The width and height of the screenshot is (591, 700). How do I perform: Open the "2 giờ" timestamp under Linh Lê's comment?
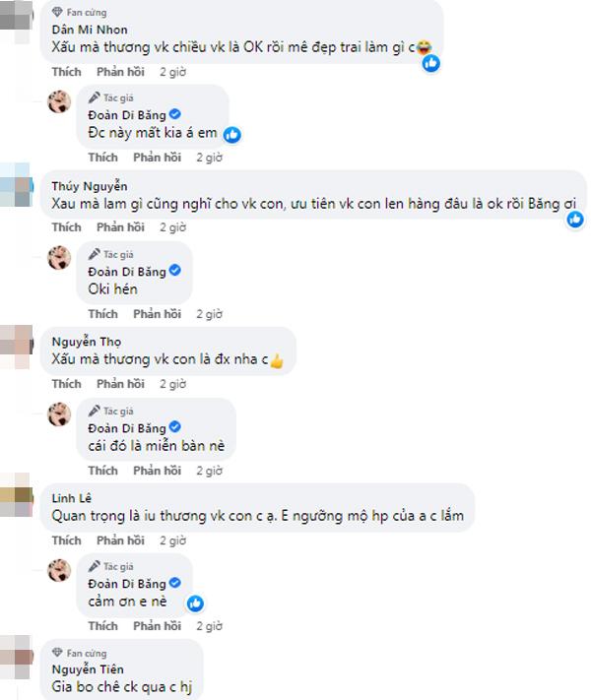pos(171,541)
